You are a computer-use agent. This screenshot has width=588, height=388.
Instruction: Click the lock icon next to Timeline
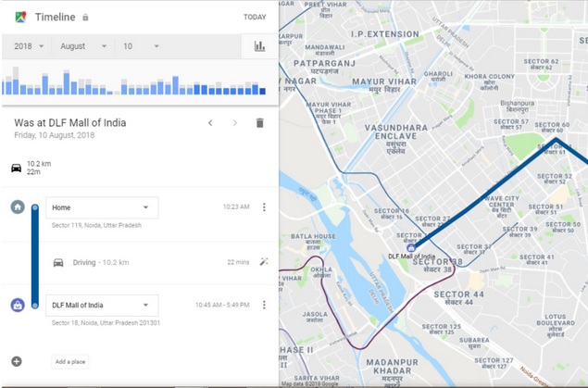click(x=85, y=18)
